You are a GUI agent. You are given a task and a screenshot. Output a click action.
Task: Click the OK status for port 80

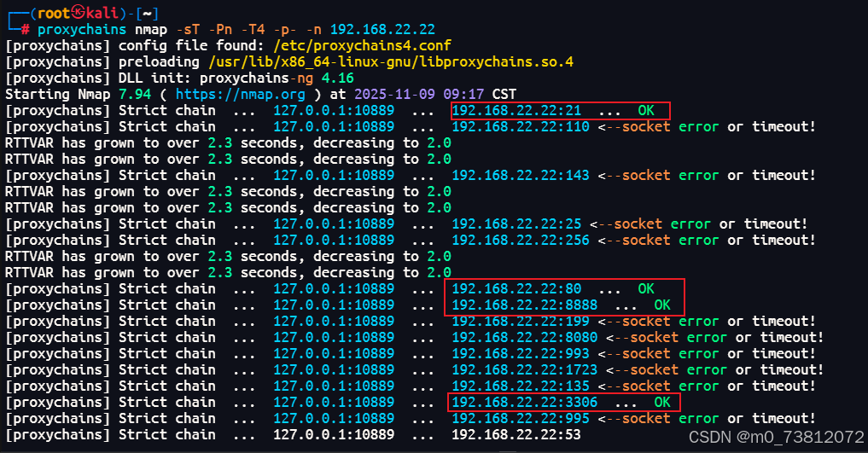pos(646,288)
